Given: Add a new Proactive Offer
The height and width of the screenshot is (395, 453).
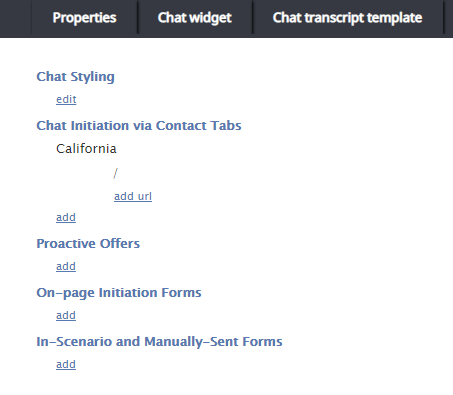Looking at the screenshot, I should [66, 266].
